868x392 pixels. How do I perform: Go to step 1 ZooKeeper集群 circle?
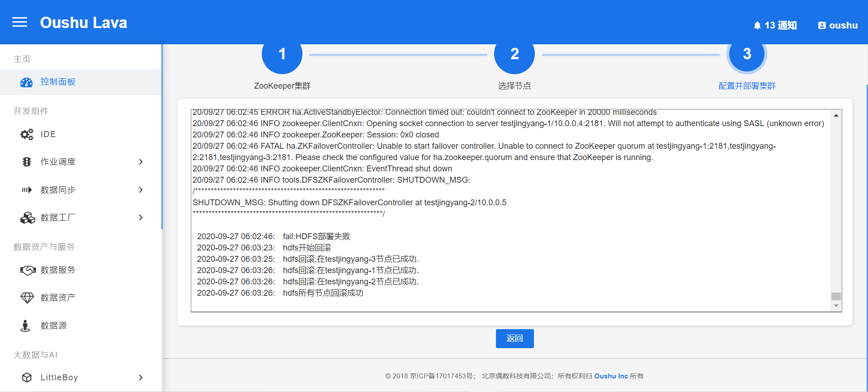tap(282, 54)
